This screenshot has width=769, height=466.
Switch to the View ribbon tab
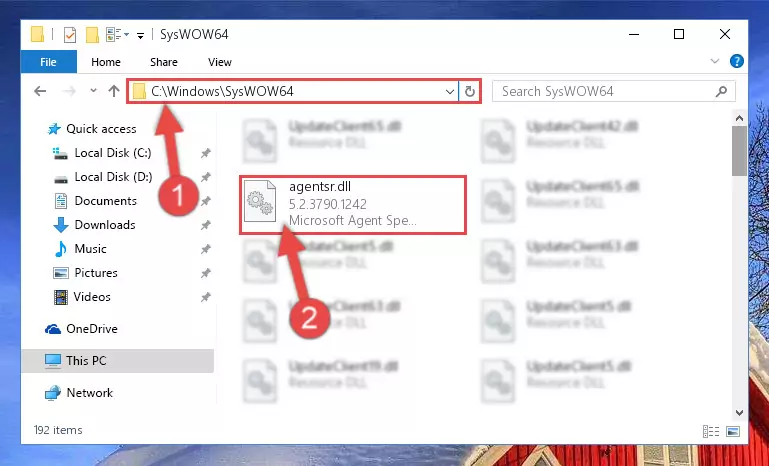(x=220, y=62)
